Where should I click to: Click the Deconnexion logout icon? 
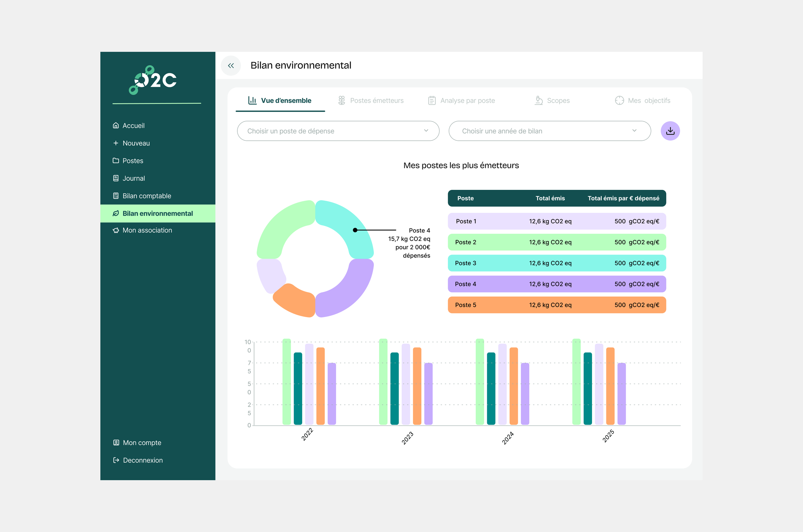click(x=116, y=460)
